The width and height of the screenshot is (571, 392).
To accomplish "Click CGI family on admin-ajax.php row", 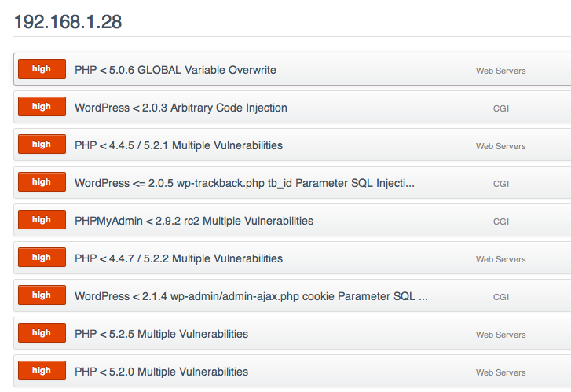I will pyautogui.click(x=501, y=297).
